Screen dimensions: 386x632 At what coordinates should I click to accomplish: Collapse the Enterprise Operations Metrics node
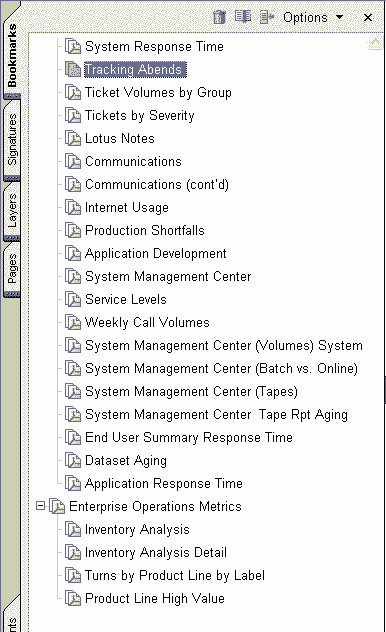click(x=40, y=505)
